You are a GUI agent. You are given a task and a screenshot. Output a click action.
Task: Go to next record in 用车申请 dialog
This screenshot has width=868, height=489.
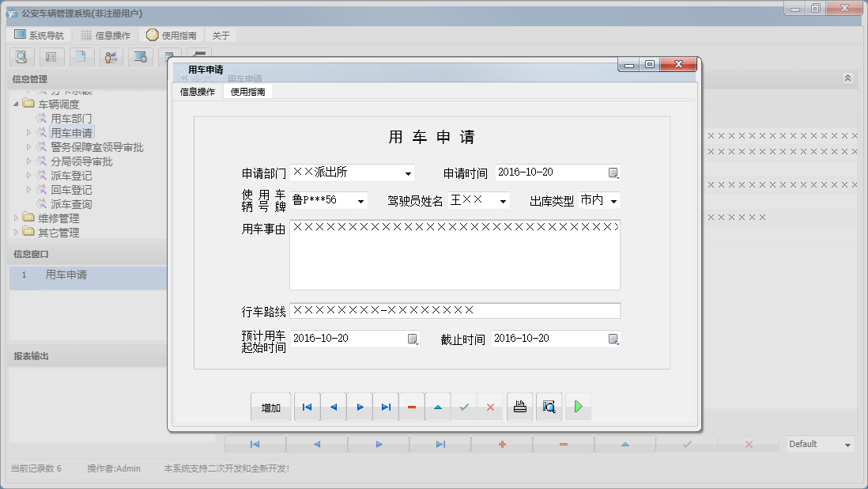[x=360, y=407]
